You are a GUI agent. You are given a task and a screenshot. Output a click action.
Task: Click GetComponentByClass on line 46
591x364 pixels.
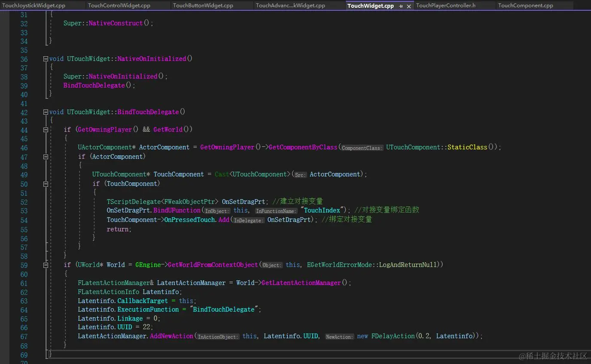coord(303,147)
